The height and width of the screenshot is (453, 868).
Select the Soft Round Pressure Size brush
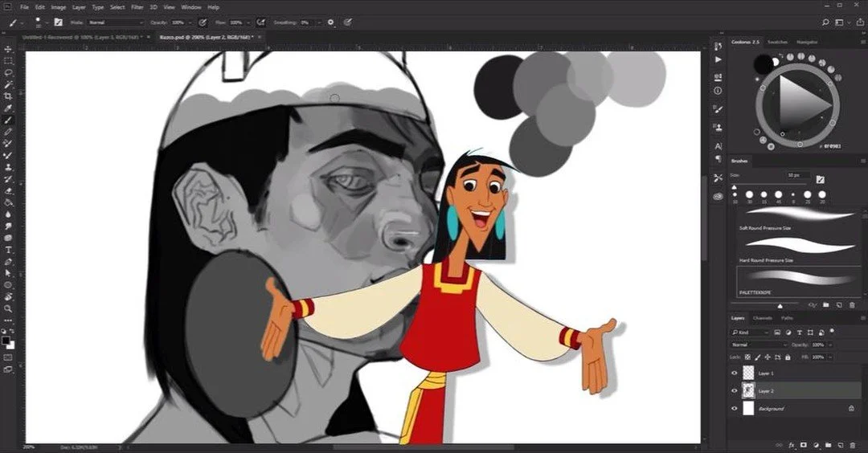coord(799,218)
